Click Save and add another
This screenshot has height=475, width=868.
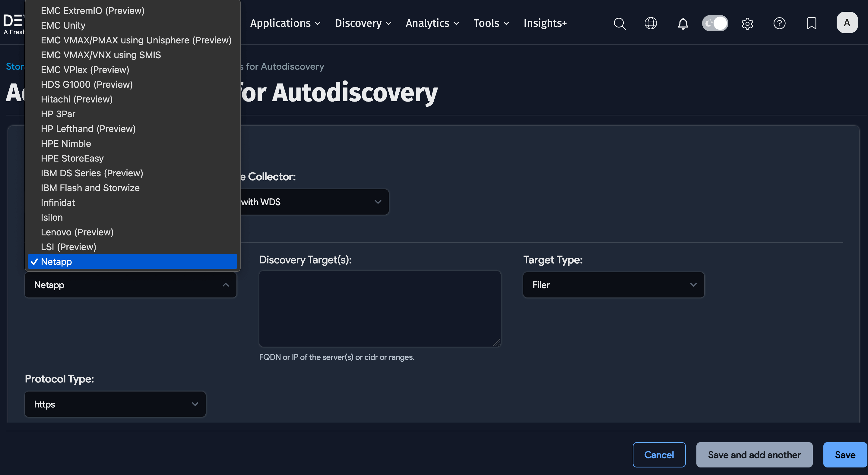click(754, 455)
